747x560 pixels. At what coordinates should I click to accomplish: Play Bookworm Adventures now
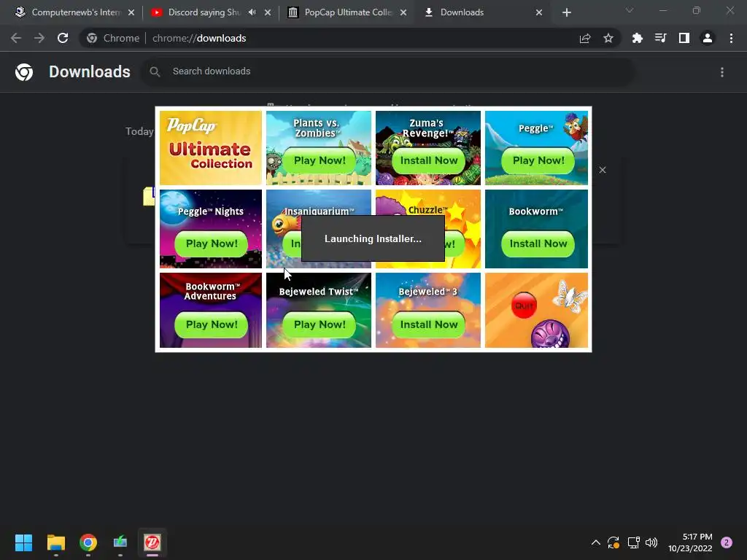pyautogui.click(x=211, y=324)
